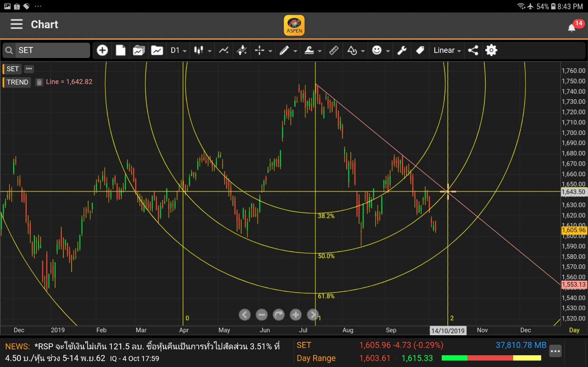Reset chart view with refresh button
This screenshot has width=588, height=367.
(279, 315)
